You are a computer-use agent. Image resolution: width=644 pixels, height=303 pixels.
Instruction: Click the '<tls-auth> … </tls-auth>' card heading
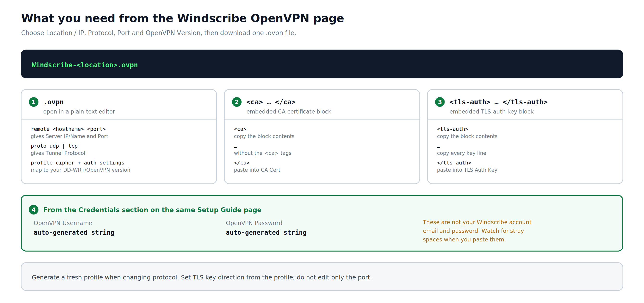498,102
